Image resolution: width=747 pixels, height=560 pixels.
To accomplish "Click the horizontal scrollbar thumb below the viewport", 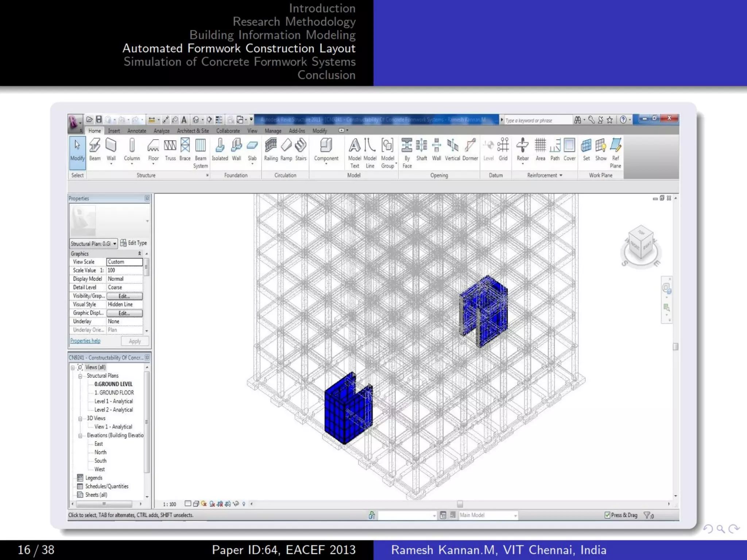I will click(460, 504).
